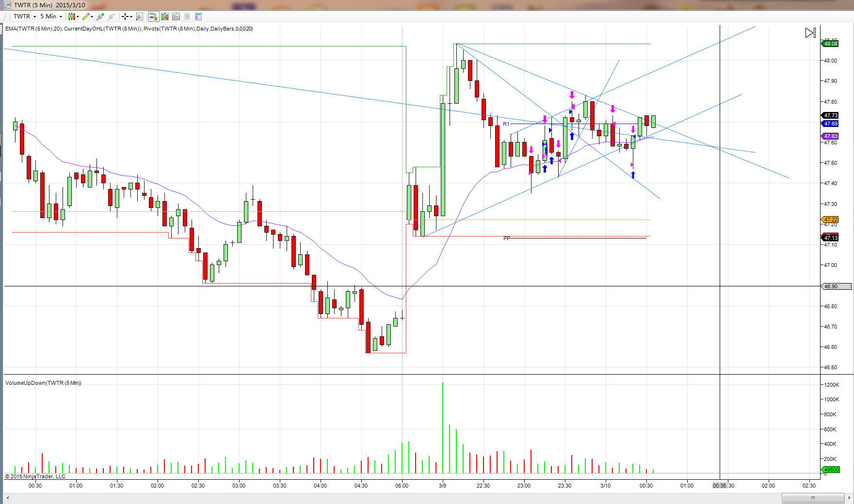Open the indicators line-graph icon
This screenshot has height=504, width=854.
tap(176, 16)
